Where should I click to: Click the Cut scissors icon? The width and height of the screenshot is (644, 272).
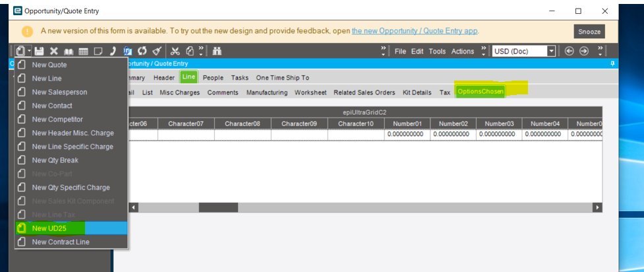pyautogui.click(x=175, y=51)
